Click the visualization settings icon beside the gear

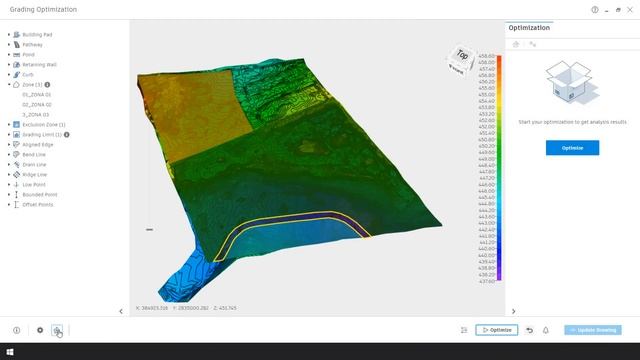(x=57, y=330)
